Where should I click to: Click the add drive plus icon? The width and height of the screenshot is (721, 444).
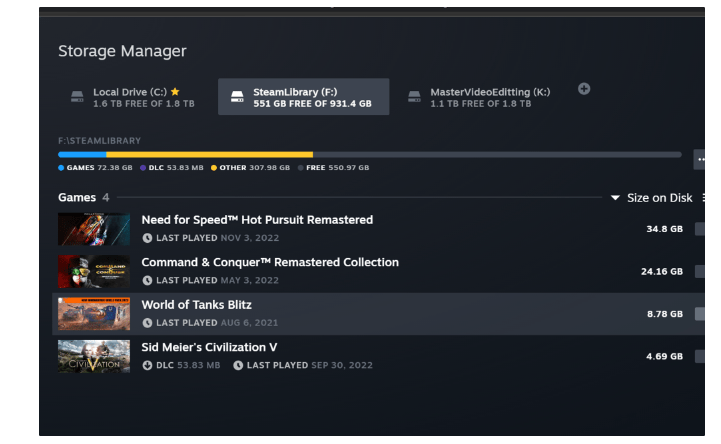pos(584,89)
